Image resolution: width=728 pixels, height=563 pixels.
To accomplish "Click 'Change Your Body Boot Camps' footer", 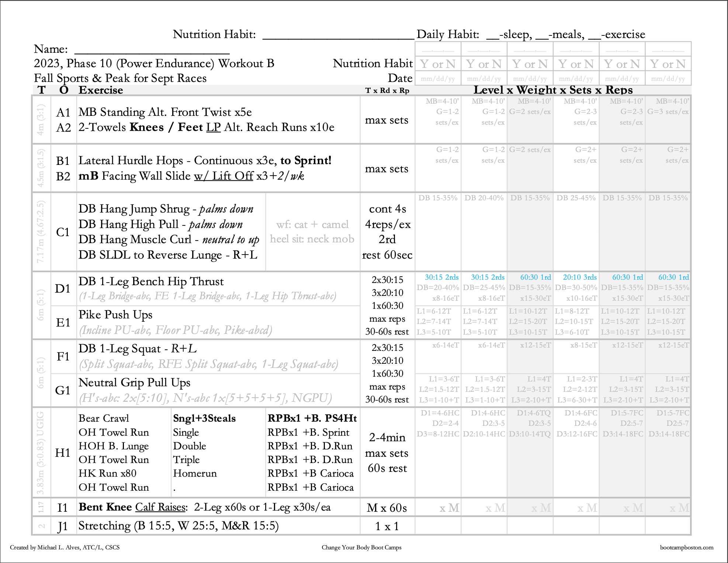I will pyautogui.click(x=361, y=548).
